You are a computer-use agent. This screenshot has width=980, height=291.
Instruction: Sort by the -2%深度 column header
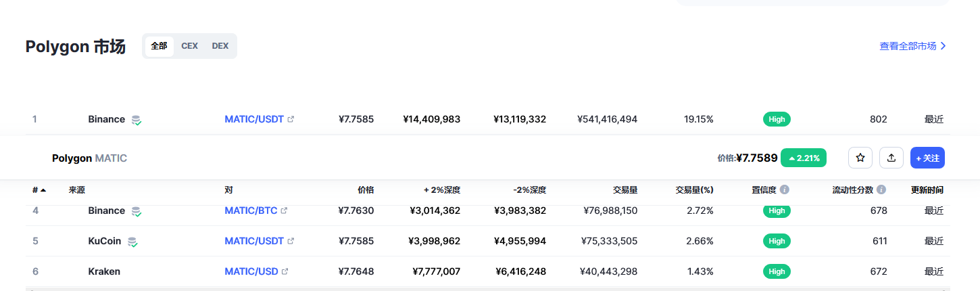point(529,190)
